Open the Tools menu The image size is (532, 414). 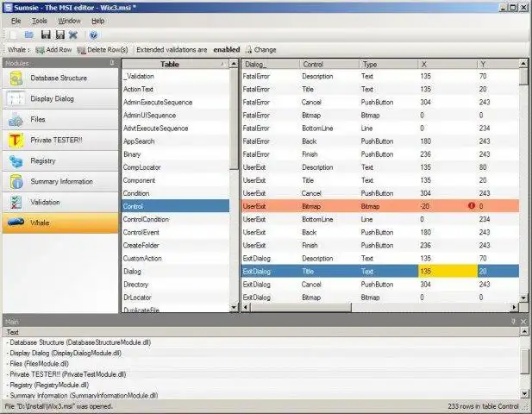click(x=40, y=21)
